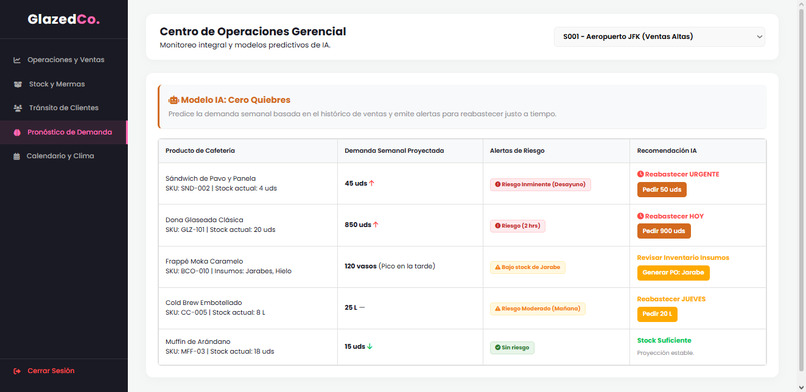806x392 pixels.
Task: Click the Sin riesgo badge
Action: pyautogui.click(x=512, y=348)
